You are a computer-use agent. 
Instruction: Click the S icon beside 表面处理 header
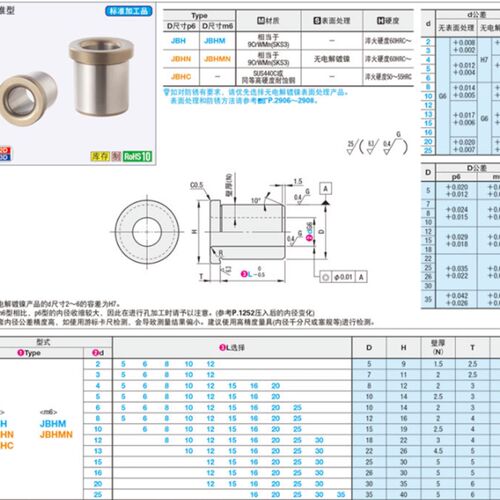(x=317, y=21)
